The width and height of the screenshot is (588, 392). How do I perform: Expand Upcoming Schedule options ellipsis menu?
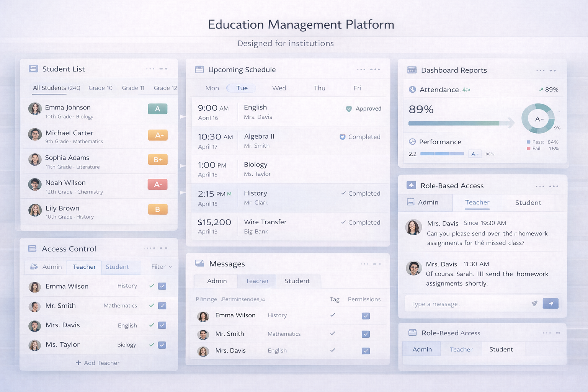[x=361, y=69]
